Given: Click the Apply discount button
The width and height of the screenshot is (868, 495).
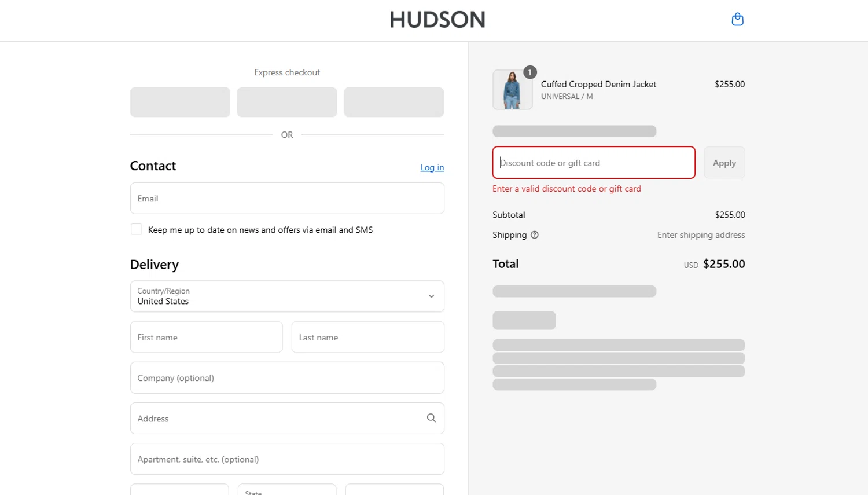Looking at the screenshot, I should coord(724,163).
